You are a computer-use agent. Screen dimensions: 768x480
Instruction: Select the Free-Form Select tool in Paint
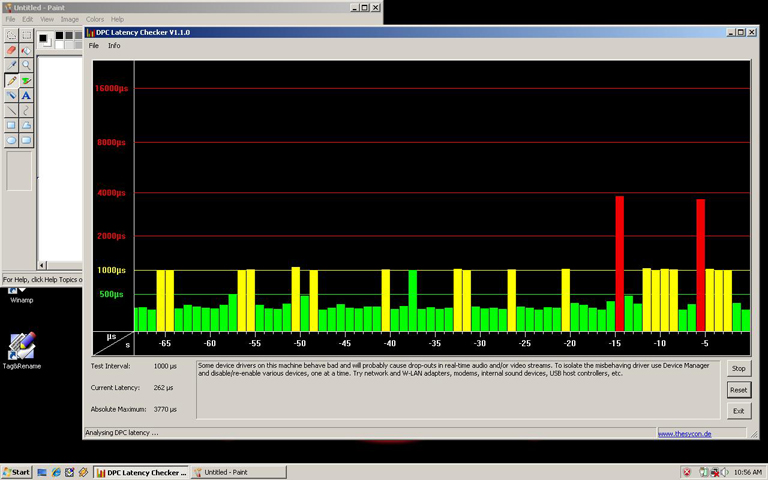11,35
